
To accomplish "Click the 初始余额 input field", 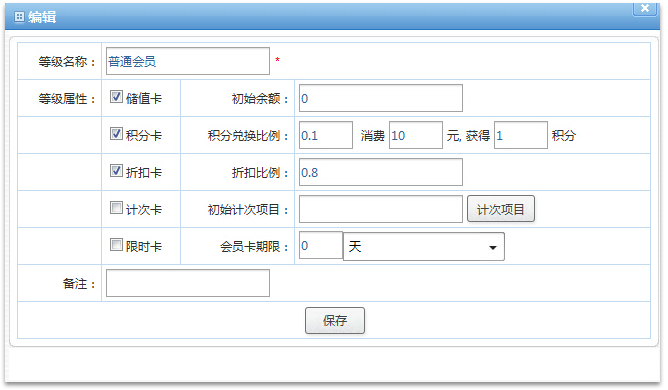I will coord(381,98).
